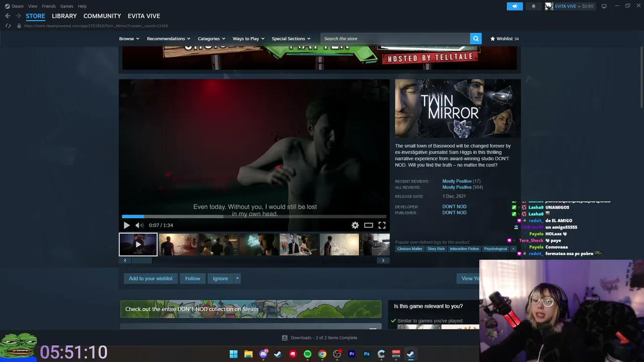The image size is (644, 362).
Task: Mute the trailer volume speaker icon
Action: [140, 225]
